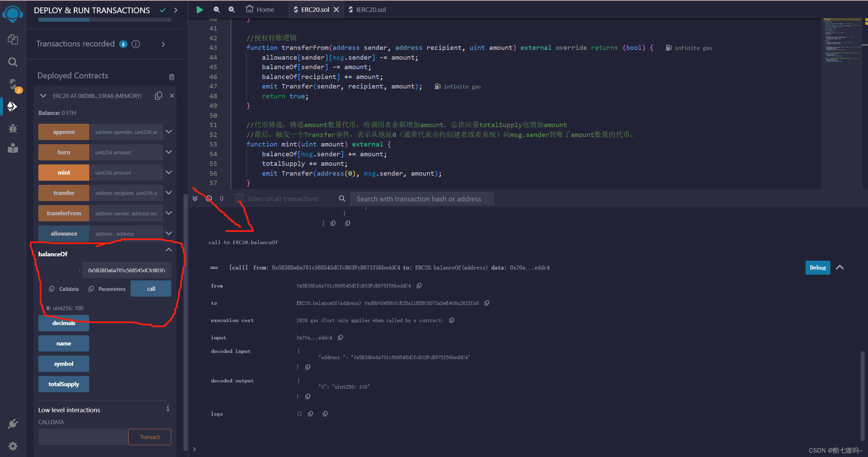Image resolution: width=868 pixels, height=457 pixels.
Task: Click the totalSupply getter button
Action: [64, 384]
